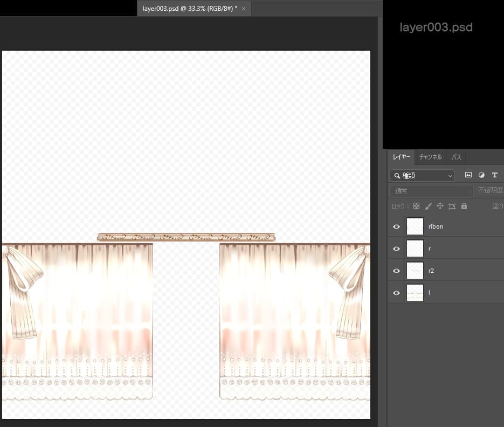Click the artboard nesting lock icon
Screen dimensions: 504x427
coord(452,206)
